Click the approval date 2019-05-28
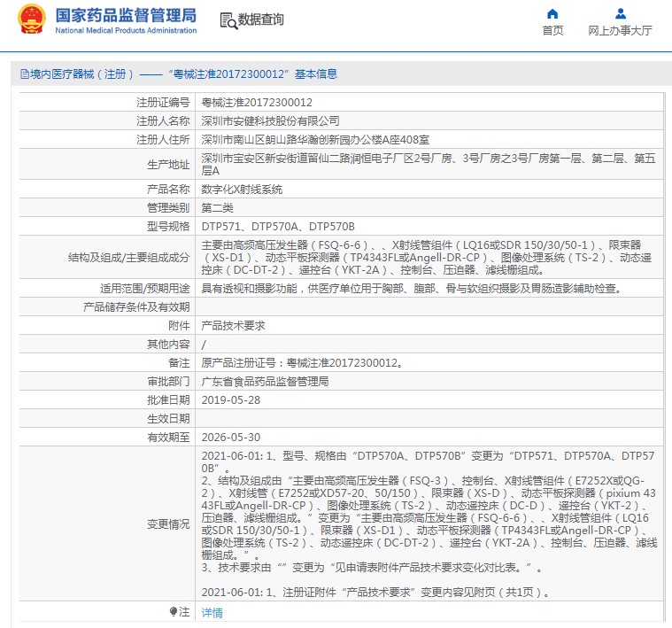 (x=231, y=399)
